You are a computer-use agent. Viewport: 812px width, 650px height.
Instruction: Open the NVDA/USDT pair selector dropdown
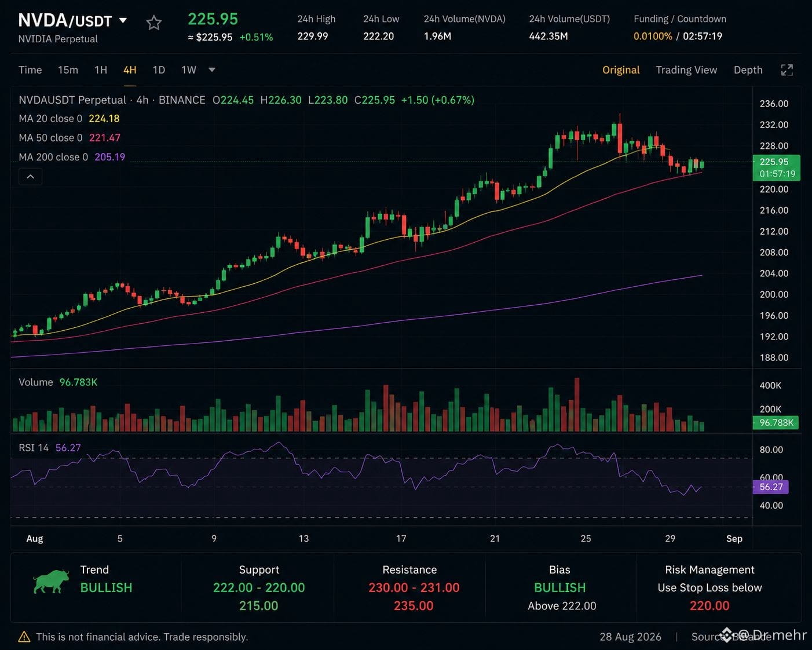point(123,20)
